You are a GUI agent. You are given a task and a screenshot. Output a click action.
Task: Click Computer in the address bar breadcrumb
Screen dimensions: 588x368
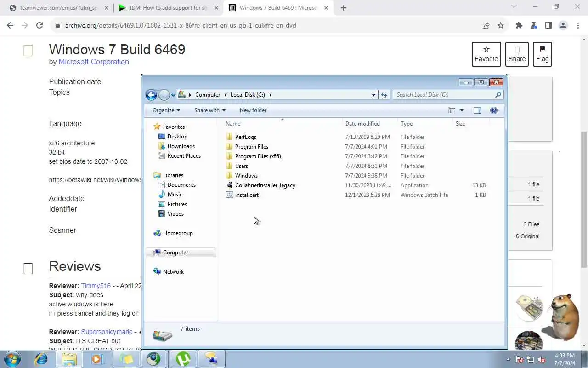208,95
